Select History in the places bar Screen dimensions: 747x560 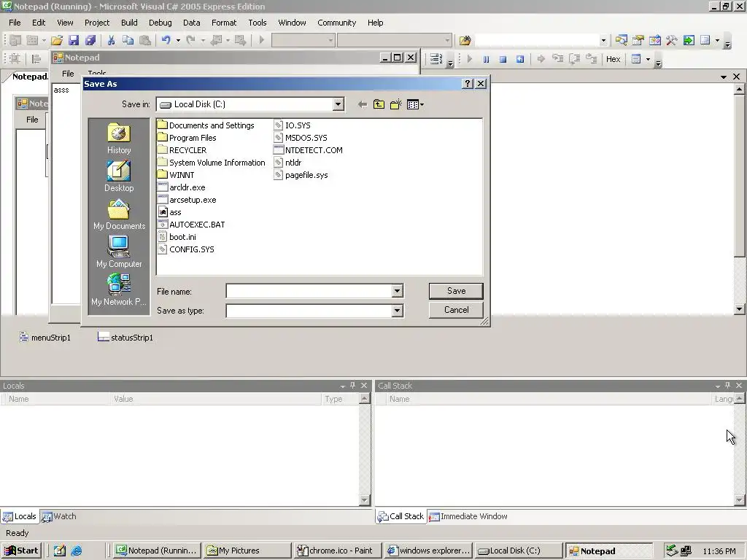[x=119, y=139]
